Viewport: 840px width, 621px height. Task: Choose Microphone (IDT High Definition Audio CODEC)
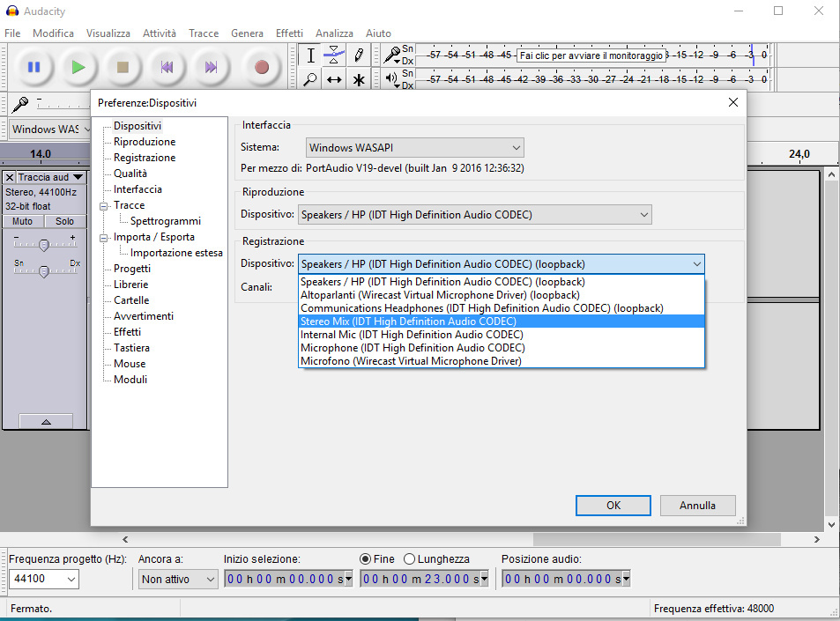[501, 347]
